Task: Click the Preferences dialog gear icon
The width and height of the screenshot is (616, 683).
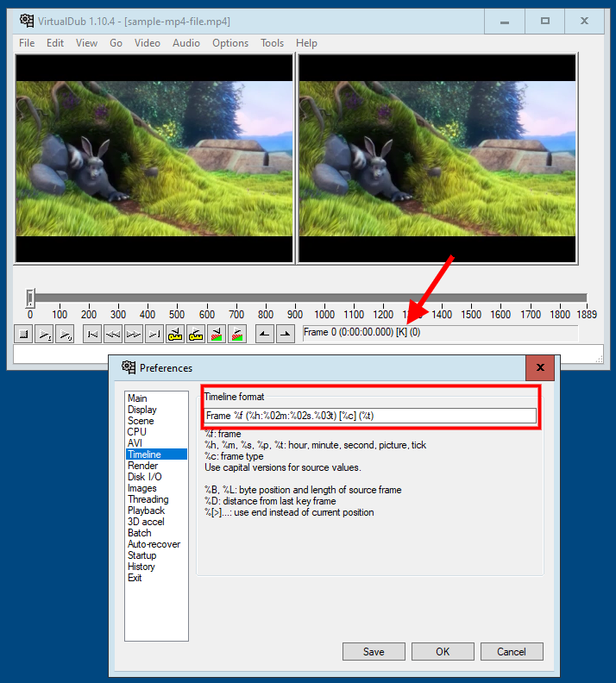Action: (129, 367)
